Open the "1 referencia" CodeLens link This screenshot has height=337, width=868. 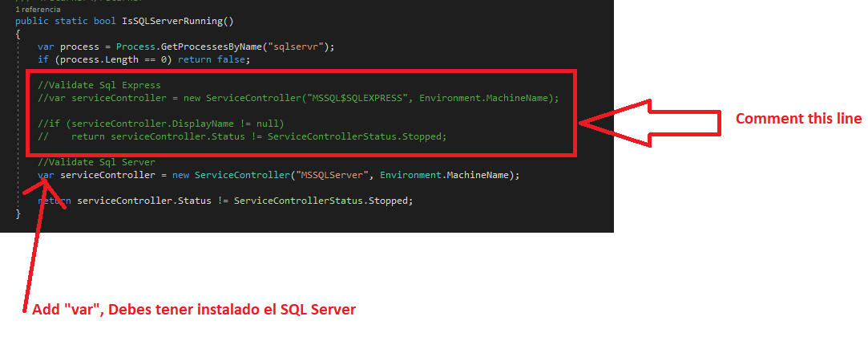(38, 10)
